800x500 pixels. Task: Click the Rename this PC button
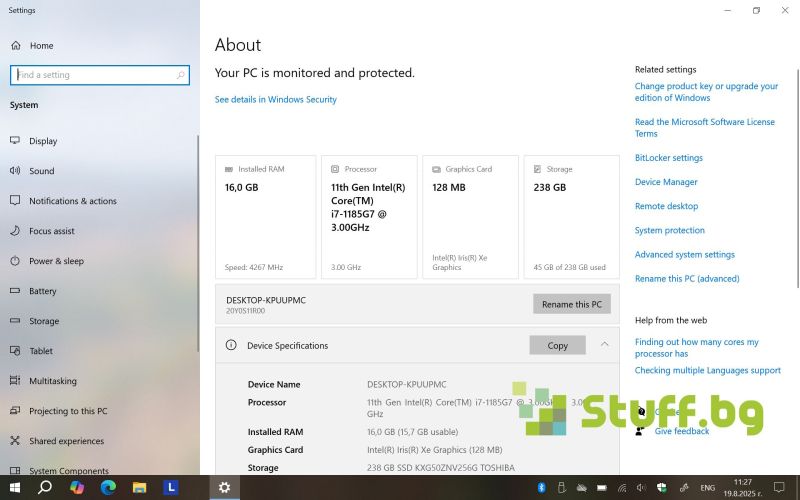click(x=571, y=304)
